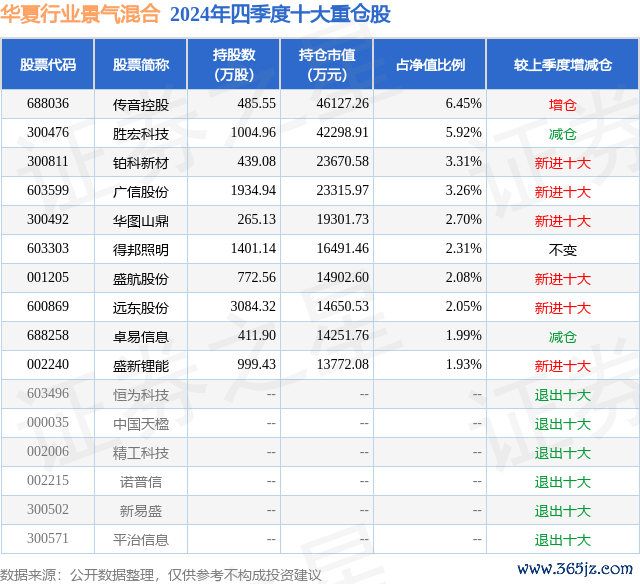Click the share count 485.55
The image size is (640, 584).
257,103
